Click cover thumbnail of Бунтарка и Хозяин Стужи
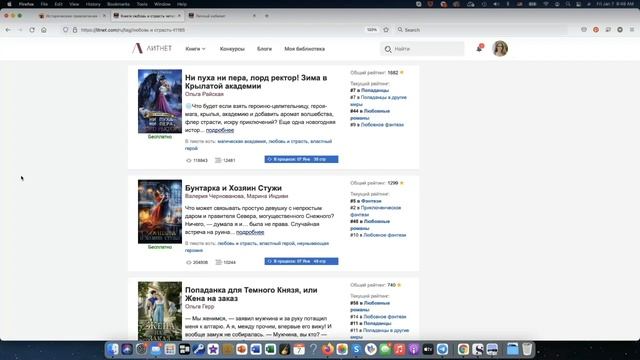 pos(160,211)
